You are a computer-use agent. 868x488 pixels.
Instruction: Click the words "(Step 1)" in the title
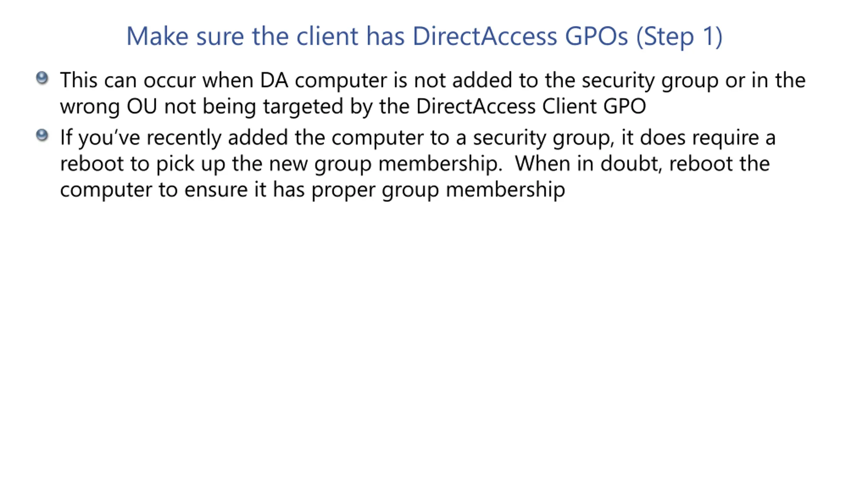tap(679, 36)
